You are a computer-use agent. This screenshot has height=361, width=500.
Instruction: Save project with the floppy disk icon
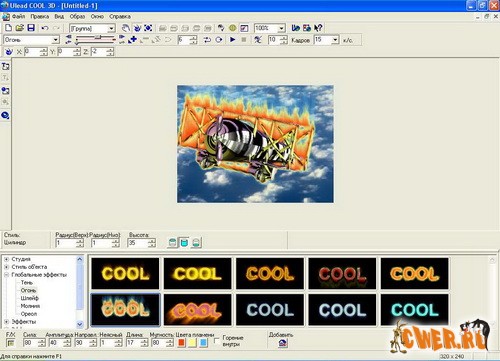(x=31, y=28)
